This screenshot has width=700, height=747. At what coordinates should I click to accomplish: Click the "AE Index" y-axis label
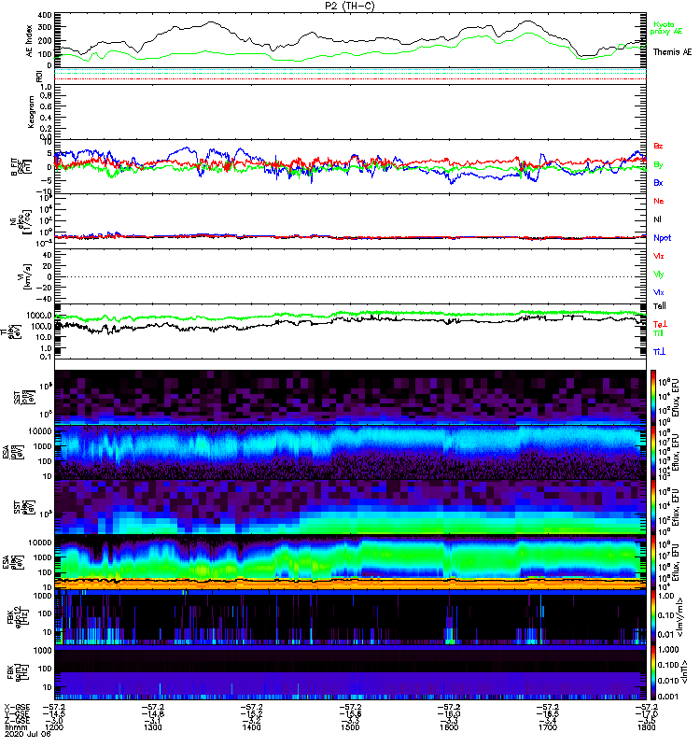[x=30, y=41]
